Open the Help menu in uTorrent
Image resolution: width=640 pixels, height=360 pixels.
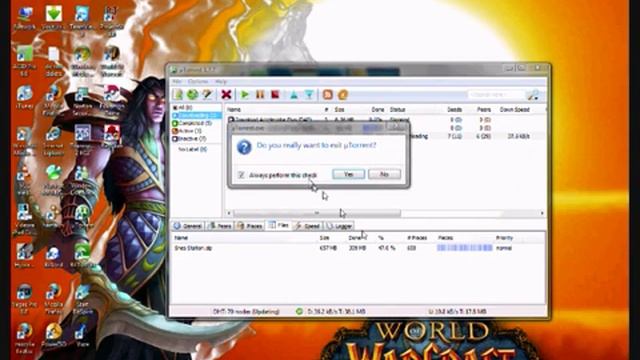tap(220, 82)
